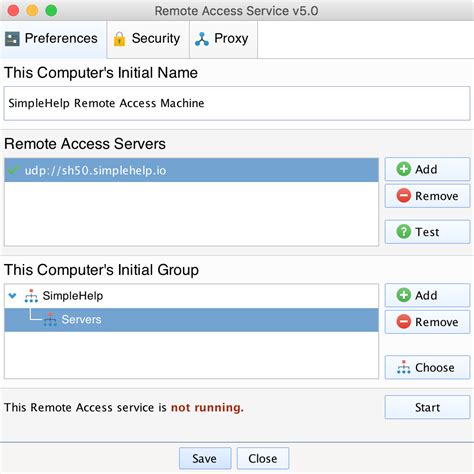
Task: Click the bottom Close button
Action: pos(263,459)
